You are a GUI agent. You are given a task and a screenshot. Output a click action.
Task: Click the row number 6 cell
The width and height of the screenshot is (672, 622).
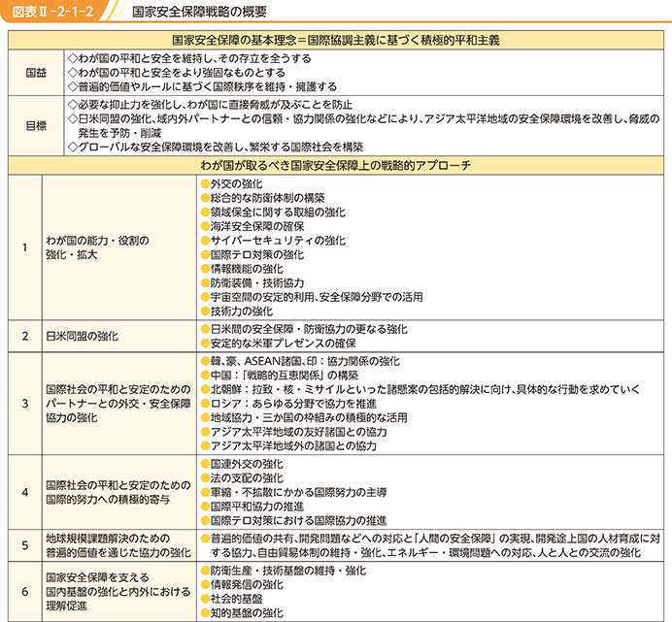point(25,592)
